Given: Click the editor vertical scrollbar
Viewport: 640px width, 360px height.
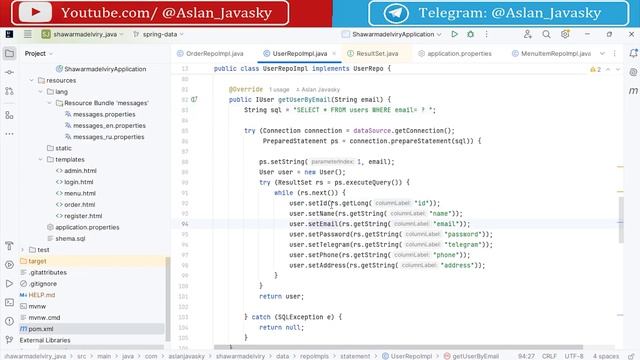Looking at the screenshot, I should 621,220.
